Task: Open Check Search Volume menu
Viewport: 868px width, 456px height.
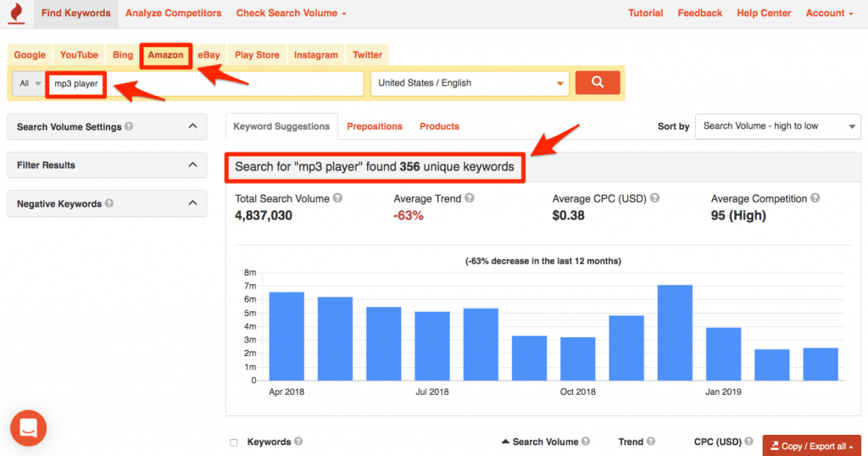Action: [x=292, y=13]
